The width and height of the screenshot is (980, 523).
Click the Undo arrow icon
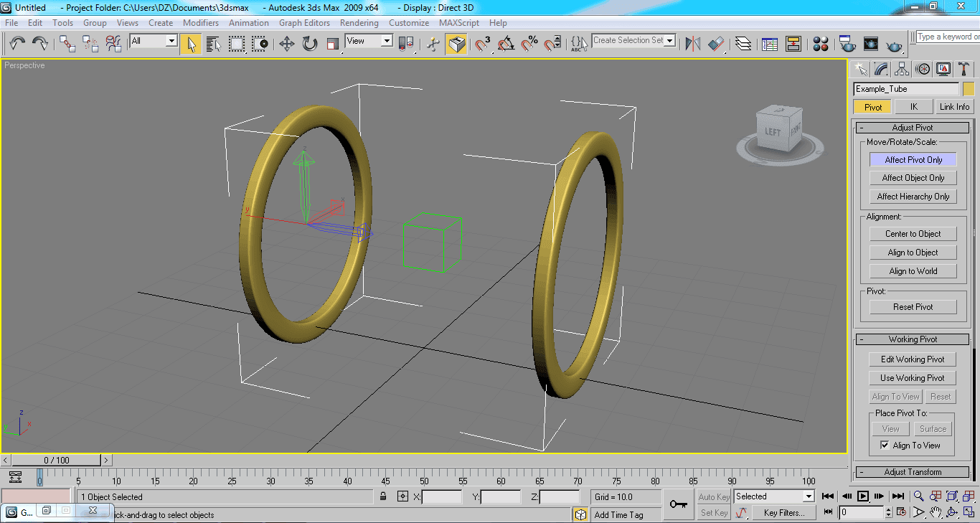[x=17, y=44]
